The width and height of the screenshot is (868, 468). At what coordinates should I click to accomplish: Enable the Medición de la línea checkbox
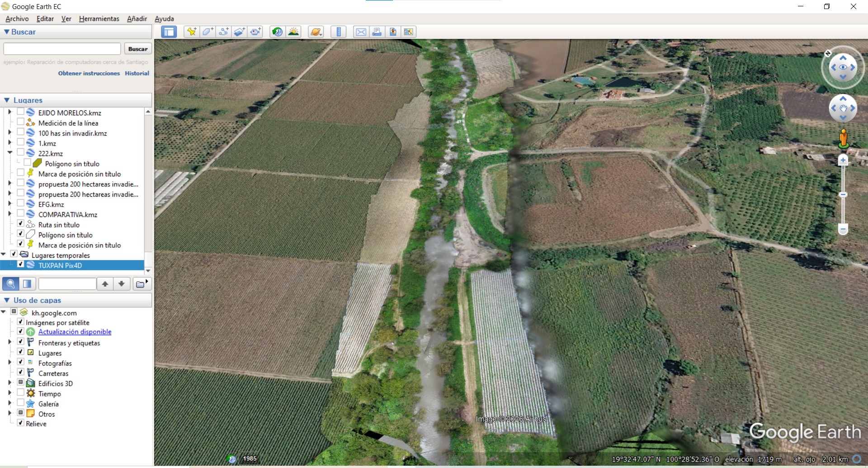[21, 122]
